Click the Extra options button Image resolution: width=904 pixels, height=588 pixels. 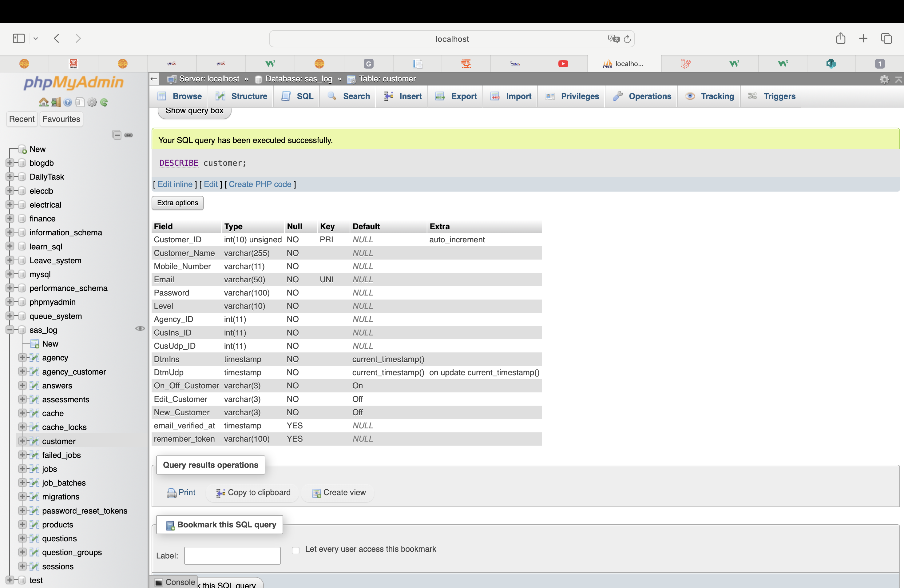tap(177, 203)
